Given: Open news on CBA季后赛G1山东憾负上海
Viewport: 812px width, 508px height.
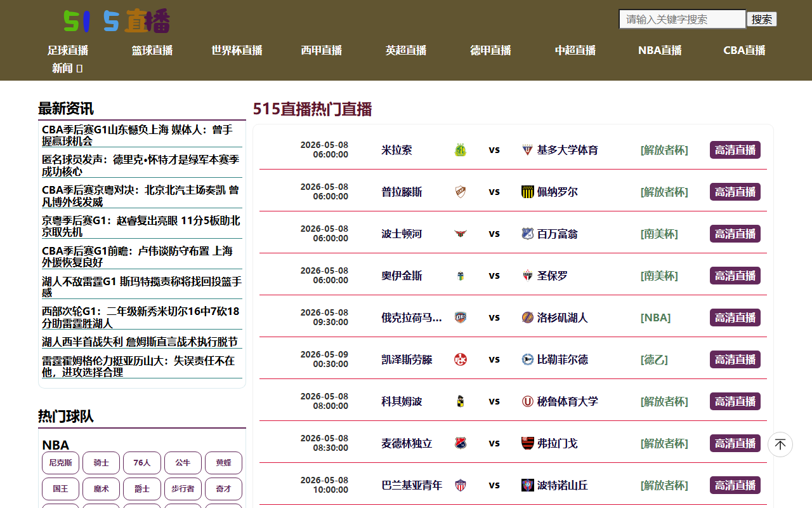Looking at the screenshot, I should point(141,135).
